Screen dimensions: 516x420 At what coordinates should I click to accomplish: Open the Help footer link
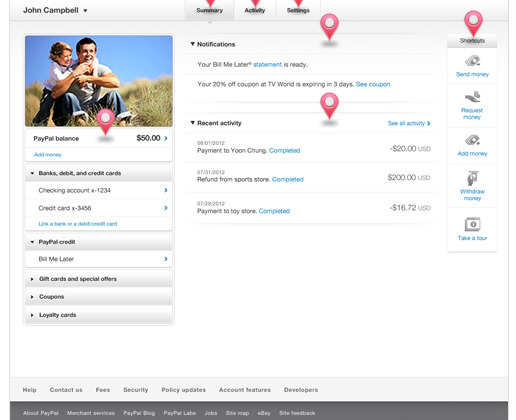[x=30, y=390]
